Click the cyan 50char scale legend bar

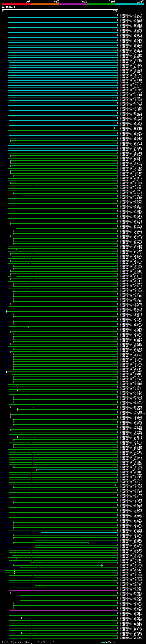[103, 642]
